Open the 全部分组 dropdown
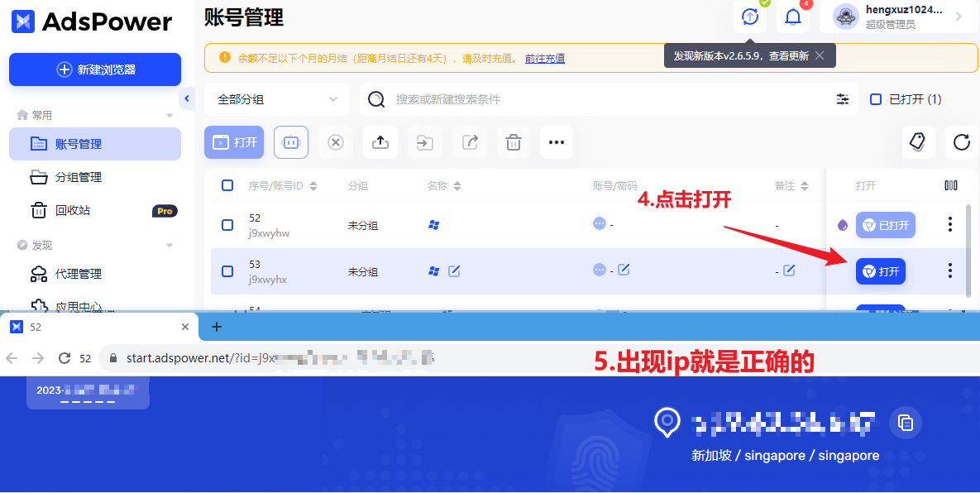980x493 pixels. pos(277,99)
